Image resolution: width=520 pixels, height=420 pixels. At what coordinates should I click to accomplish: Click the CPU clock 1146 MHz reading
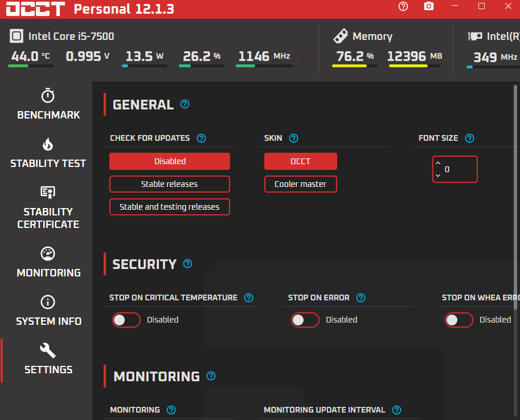point(264,56)
